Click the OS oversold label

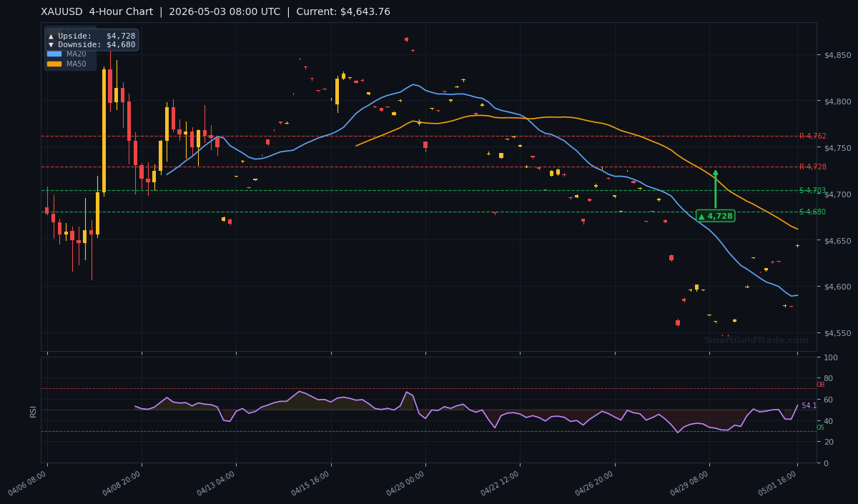[820, 428]
